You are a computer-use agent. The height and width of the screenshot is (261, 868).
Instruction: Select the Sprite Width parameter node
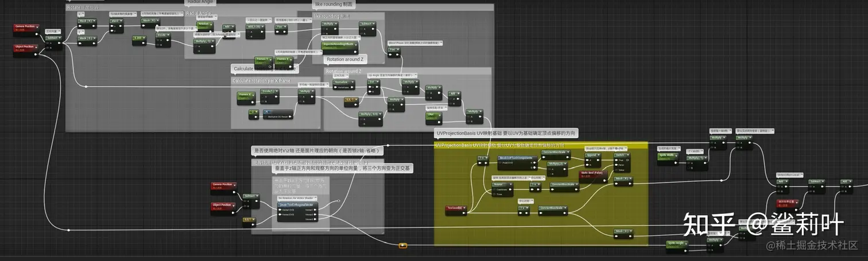coord(668,158)
